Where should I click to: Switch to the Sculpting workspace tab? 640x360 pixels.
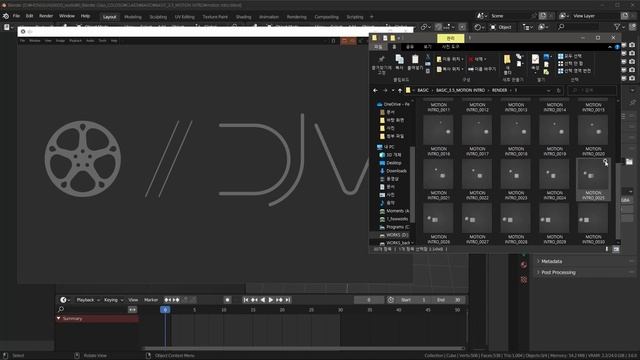(x=158, y=17)
